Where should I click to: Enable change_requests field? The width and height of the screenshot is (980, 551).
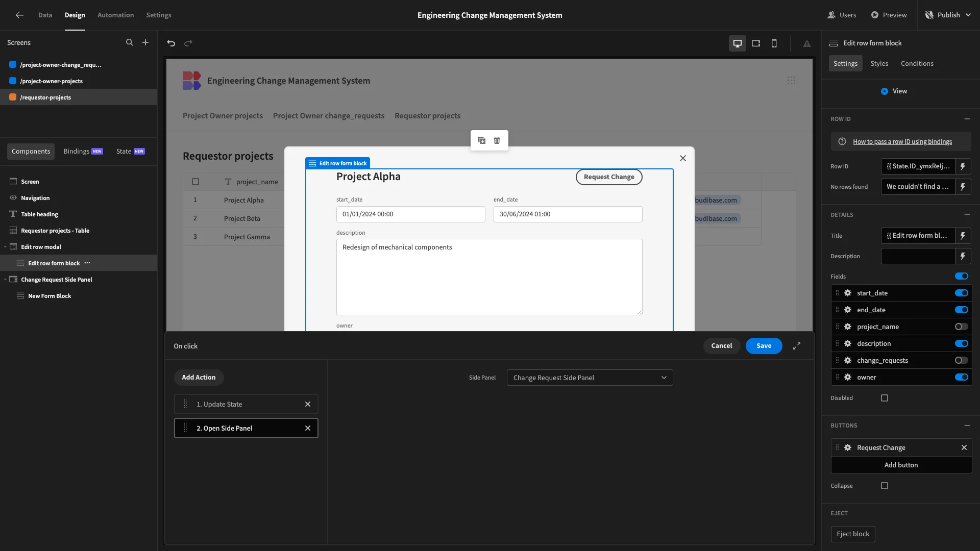962,360
